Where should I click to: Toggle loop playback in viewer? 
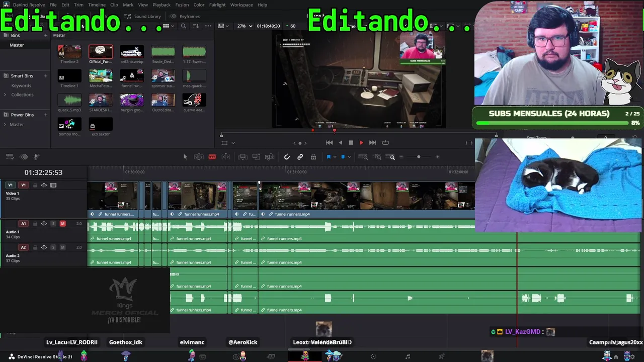(x=385, y=143)
